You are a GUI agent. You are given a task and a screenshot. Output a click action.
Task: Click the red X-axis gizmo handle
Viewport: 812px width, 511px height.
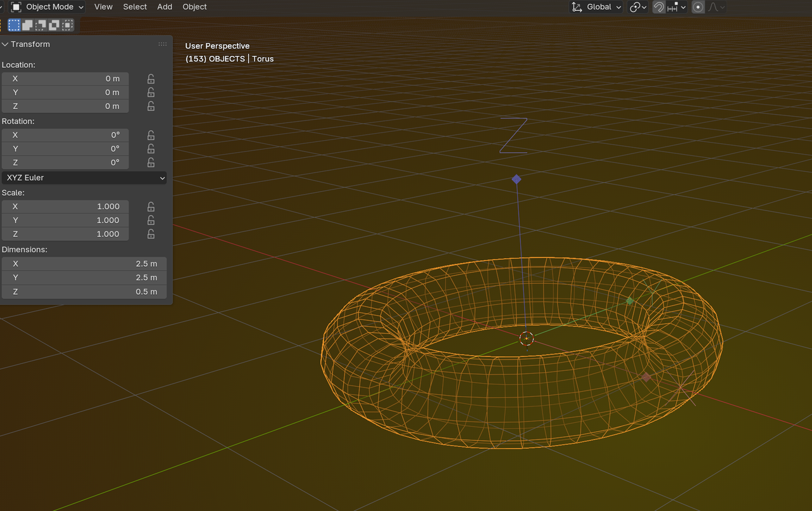pos(646,377)
